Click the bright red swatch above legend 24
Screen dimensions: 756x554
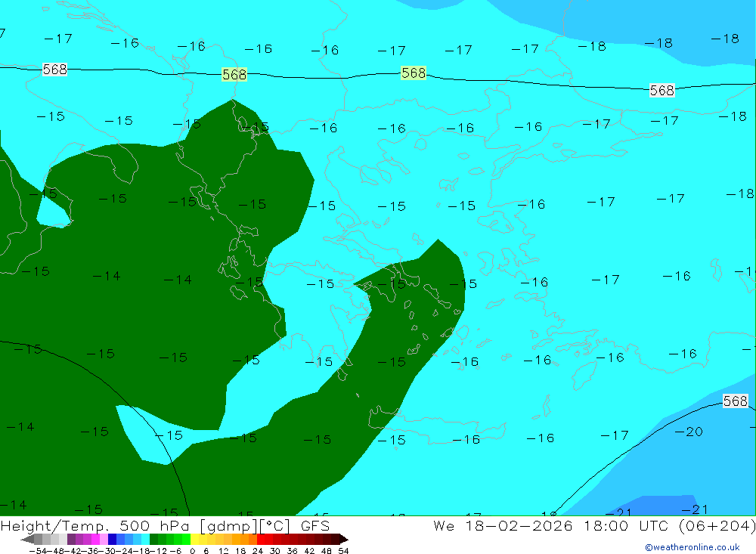(x=261, y=540)
